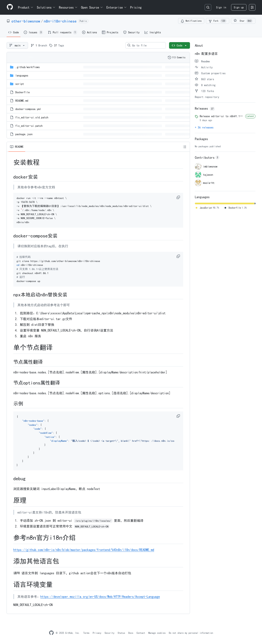Switch to the Issues tab
The width and height of the screenshot is (262, 644).
[x=33, y=33]
